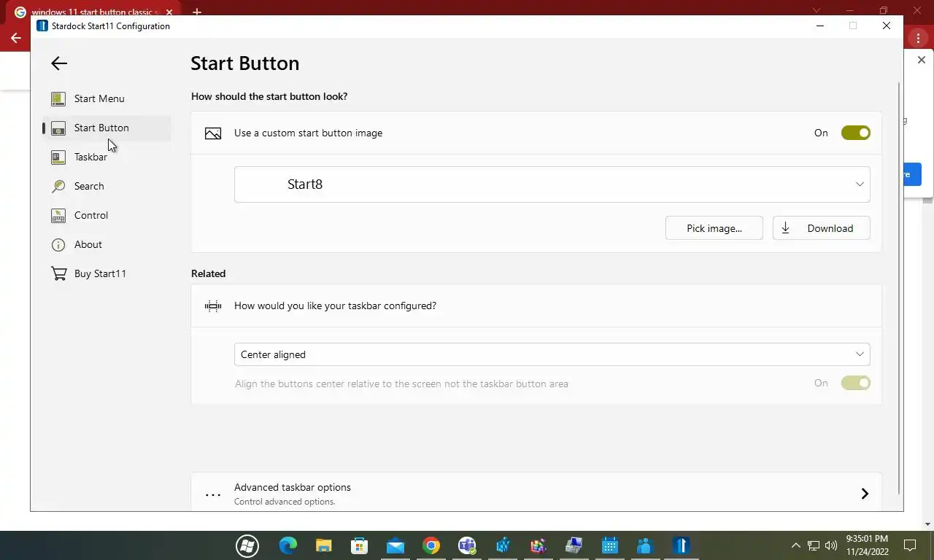Click the custom image picture icon
This screenshot has height=560, width=934.
point(212,133)
